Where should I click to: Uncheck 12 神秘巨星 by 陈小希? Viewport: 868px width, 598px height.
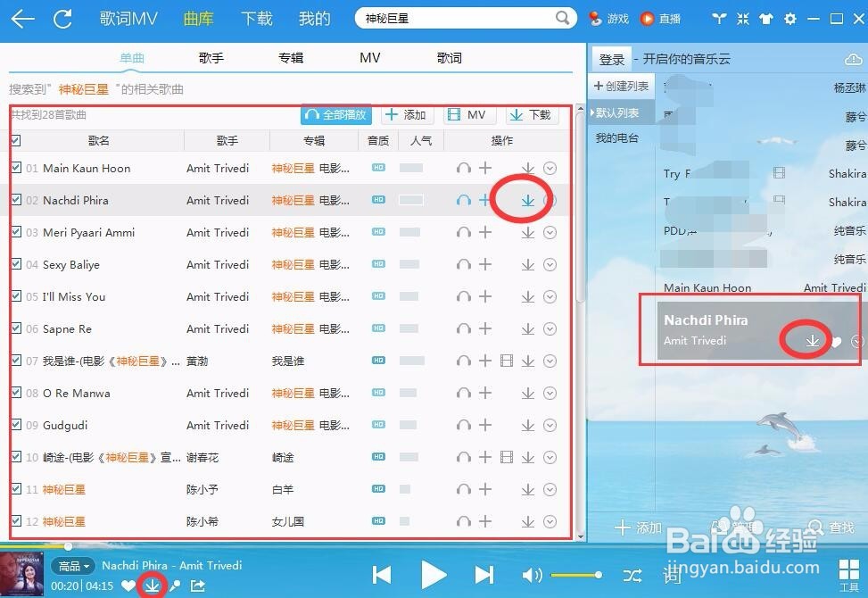tap(16, 520)
